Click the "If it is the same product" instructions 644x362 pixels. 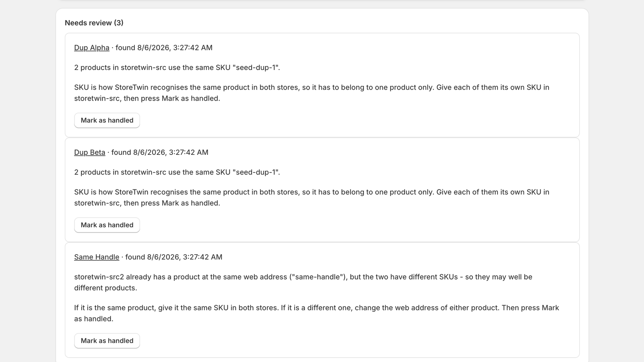316,313
